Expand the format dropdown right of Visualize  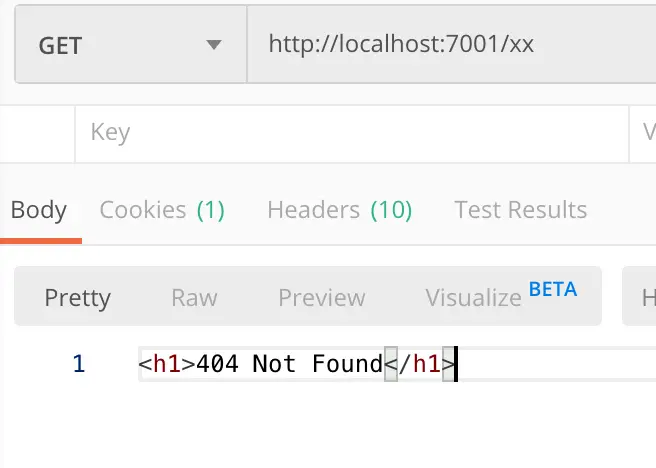(641, 297)
